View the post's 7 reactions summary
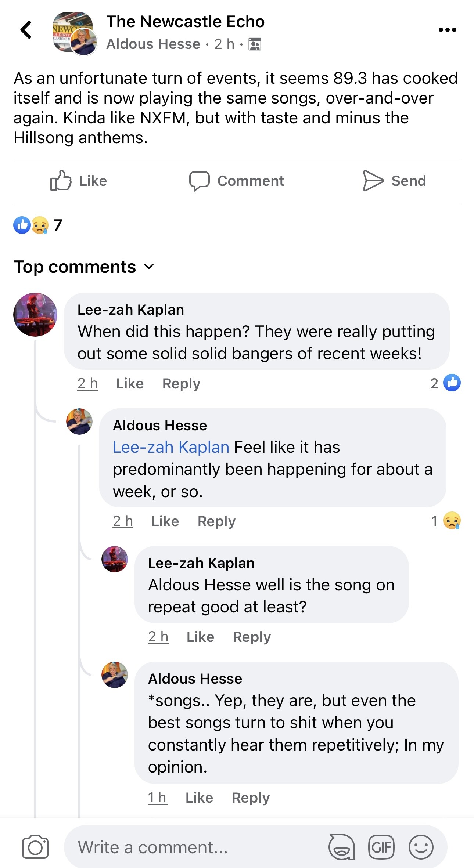This screenshot has width=474, height=868. click(x=38, y=225)
